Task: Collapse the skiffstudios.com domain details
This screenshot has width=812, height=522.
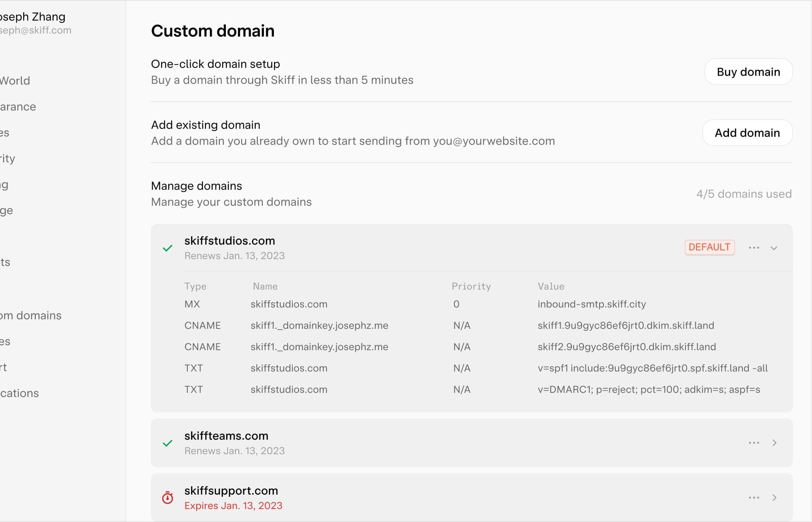Action: point(774,248)
